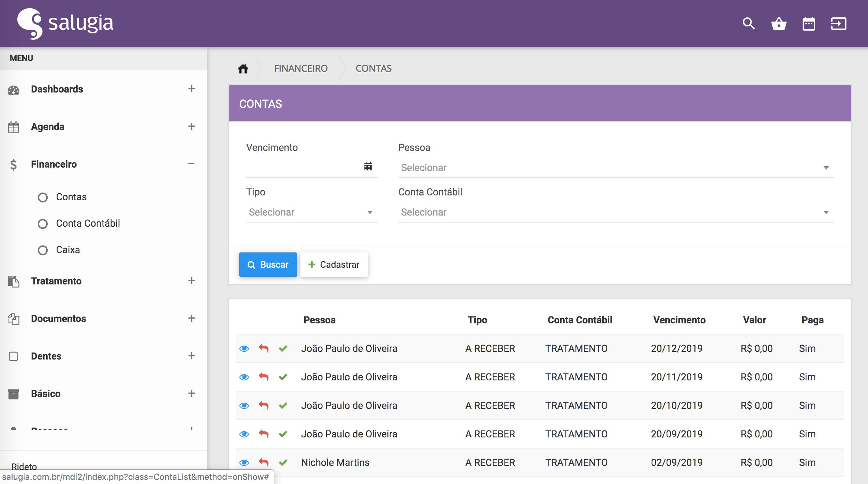Confirm payment check for 20/11/2019 row
Viewport: 868px width, 484px height.
pos(283,377)
